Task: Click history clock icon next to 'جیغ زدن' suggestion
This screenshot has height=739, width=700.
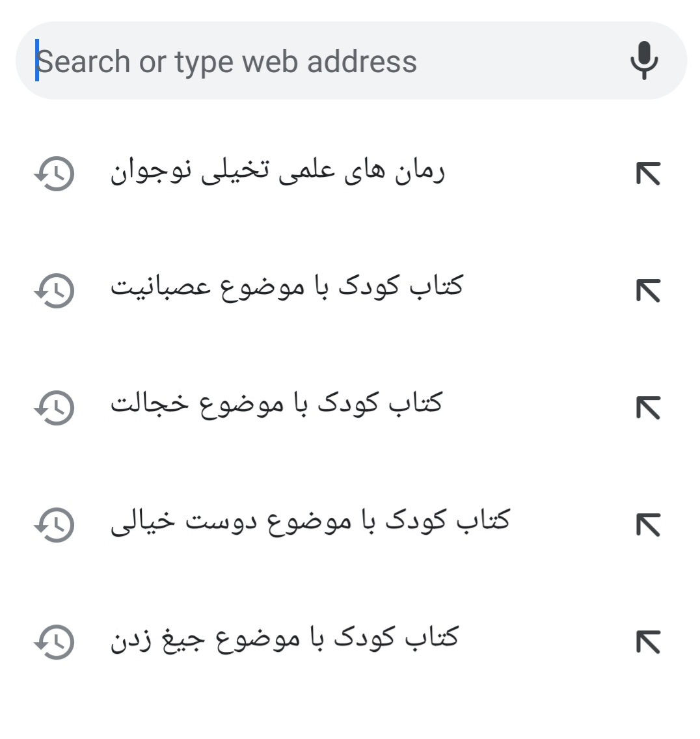Action: pyautogui.click(x=55, y=641)
